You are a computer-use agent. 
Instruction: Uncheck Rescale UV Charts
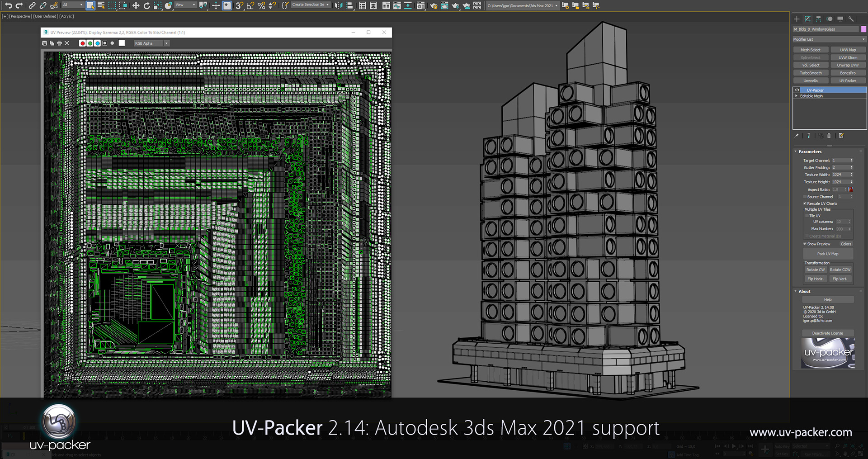(x=805, y=203)
